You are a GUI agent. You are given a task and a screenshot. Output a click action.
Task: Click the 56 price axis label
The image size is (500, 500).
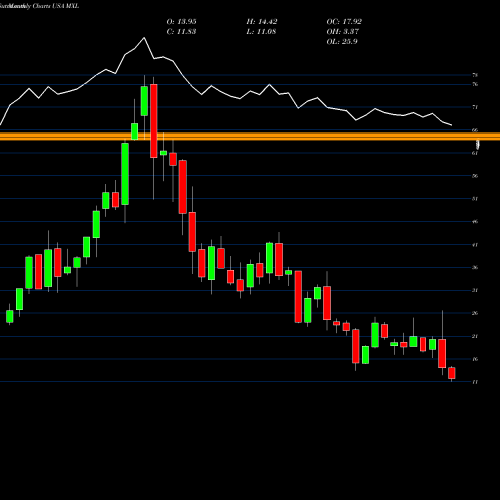point(475,176)
